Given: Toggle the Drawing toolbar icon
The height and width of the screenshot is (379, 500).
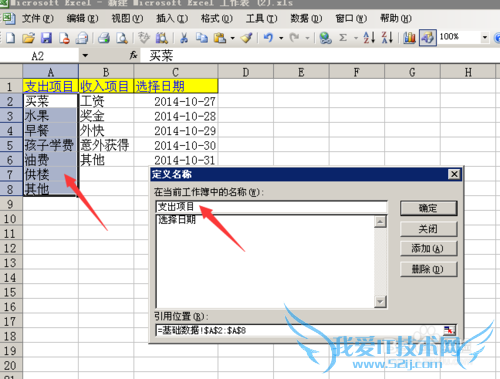Looking at the screenshot, I should [428, 37].
